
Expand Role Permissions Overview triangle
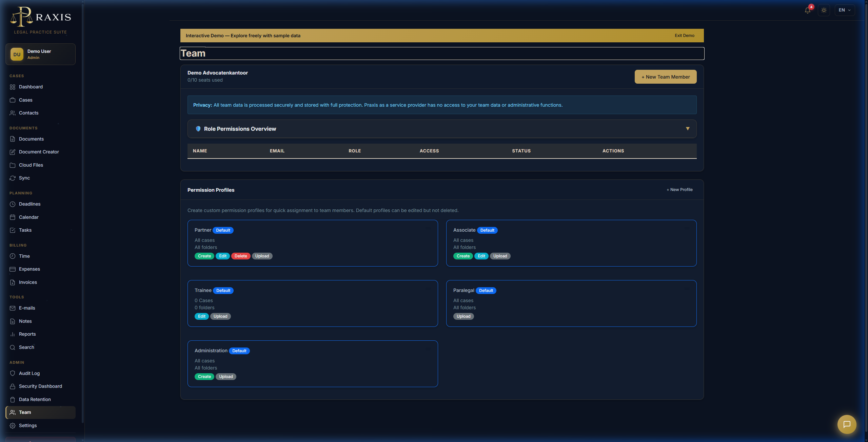click(x=688, y=129)
